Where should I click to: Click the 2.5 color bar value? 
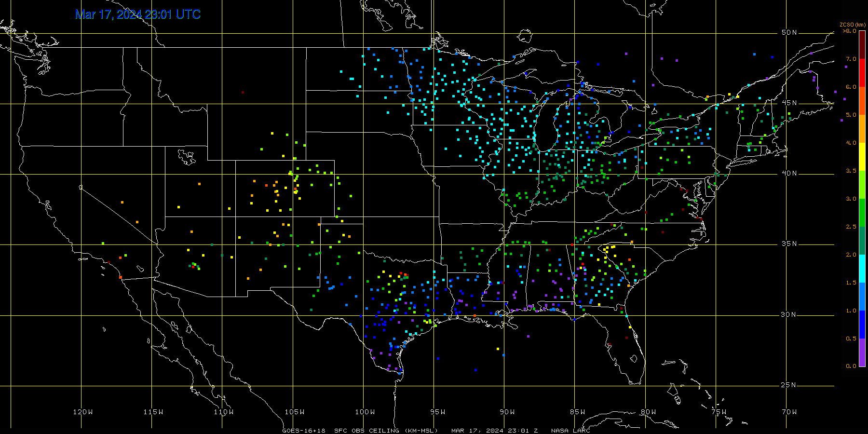click(x=851, y=227)
